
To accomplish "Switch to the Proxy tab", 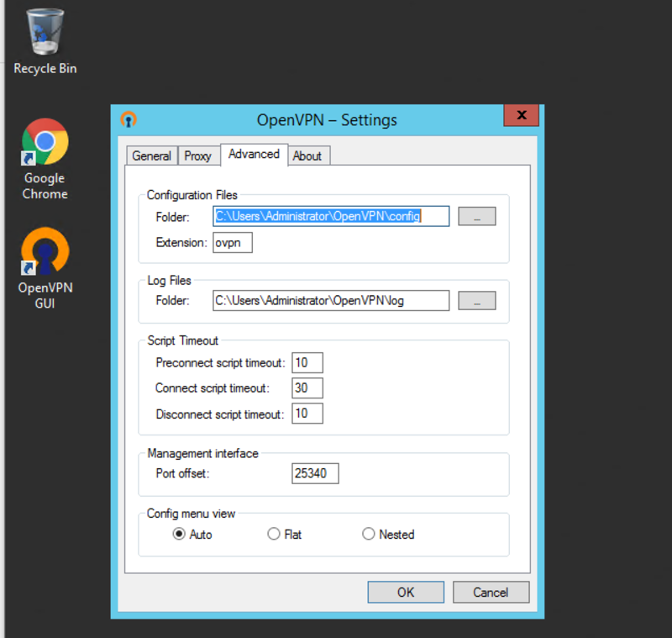I will (x=198, y=156).
